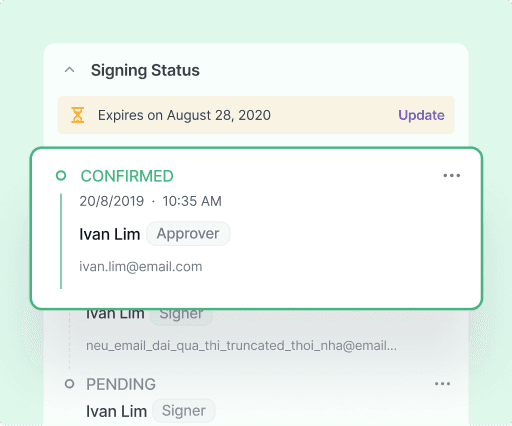
Task: Click the green vertical timeline line
Action: coord(61,241)
